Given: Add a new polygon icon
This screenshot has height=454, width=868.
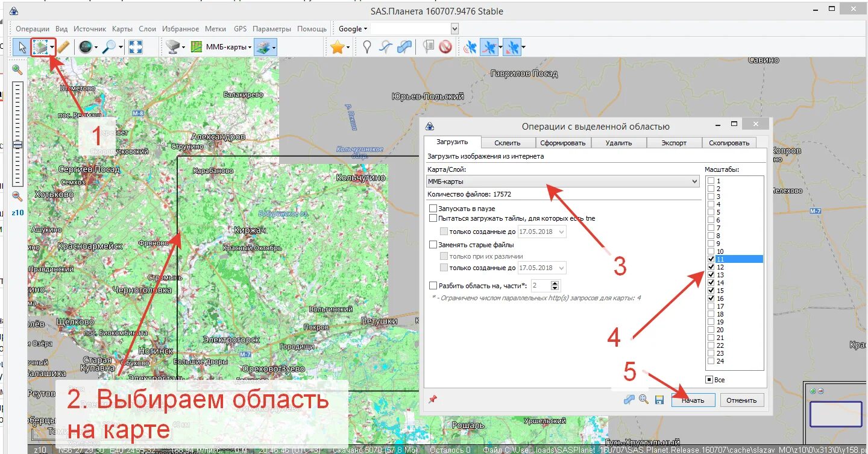Looking at the screenshot, I should click(x=405, y=47).
